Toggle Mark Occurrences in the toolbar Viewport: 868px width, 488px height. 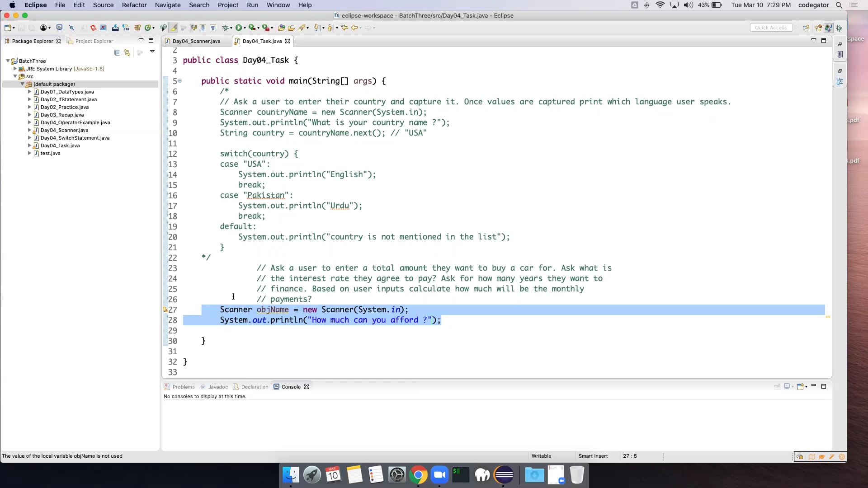pyautogui.click(x=174, y=28)
